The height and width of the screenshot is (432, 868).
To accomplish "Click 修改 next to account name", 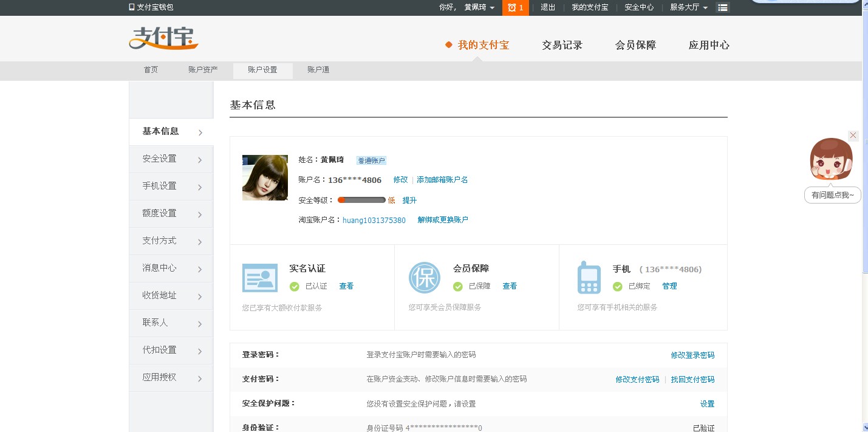I will tap(400, 180).
